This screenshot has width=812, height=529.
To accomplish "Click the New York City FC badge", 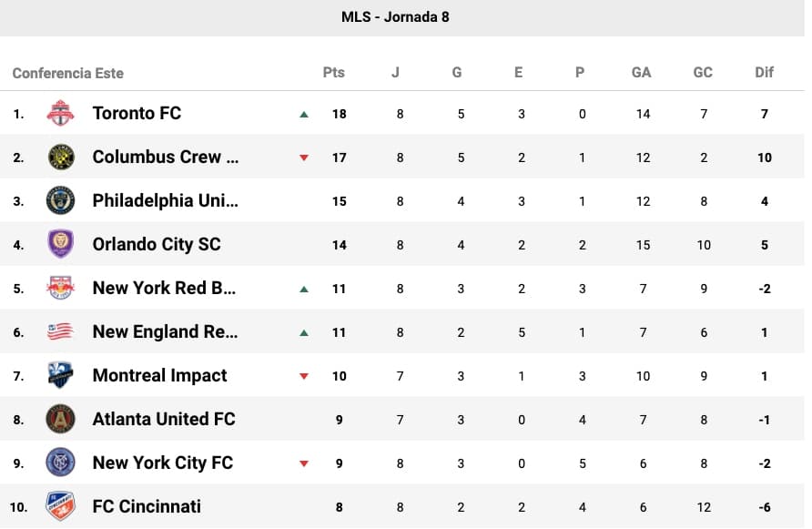I will [x=60, y=463].
